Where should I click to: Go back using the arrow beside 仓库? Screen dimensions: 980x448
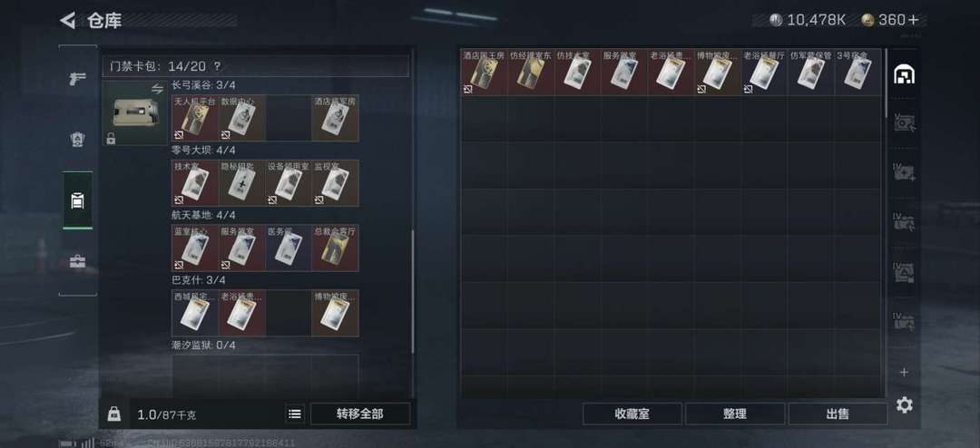point(67,20)
